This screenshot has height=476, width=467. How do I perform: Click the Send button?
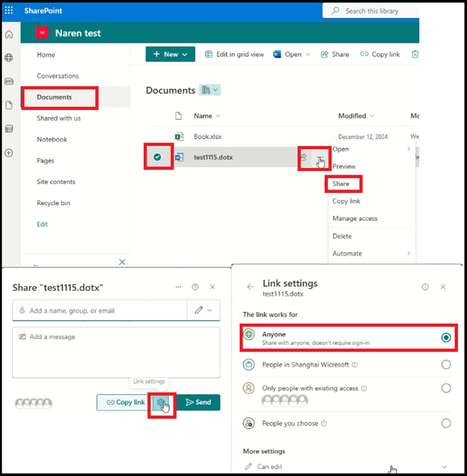(198, 403)
